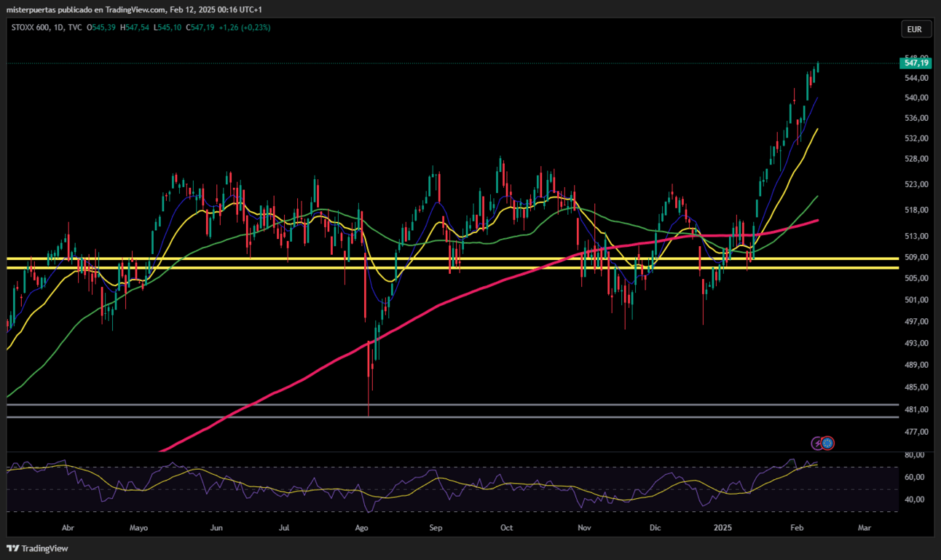Click the Nov label on time axis

coord(583,527)
